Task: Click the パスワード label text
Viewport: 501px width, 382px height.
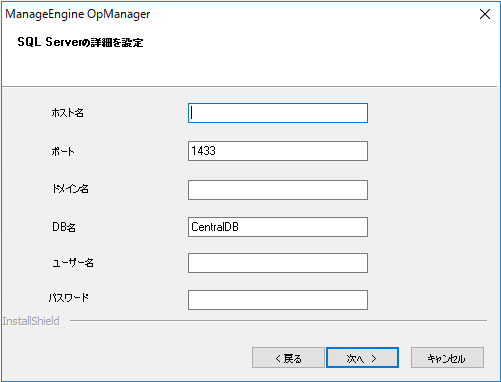Action: point(69,297)
